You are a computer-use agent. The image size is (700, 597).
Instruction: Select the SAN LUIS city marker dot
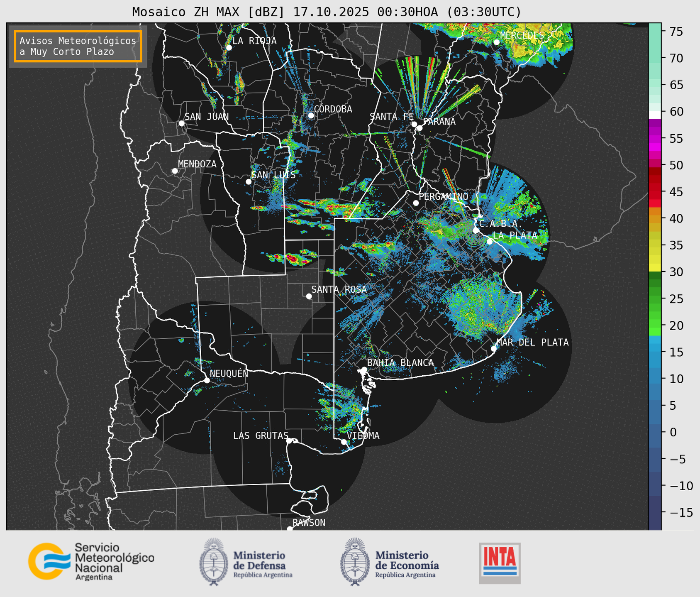(x=249, y=182)
